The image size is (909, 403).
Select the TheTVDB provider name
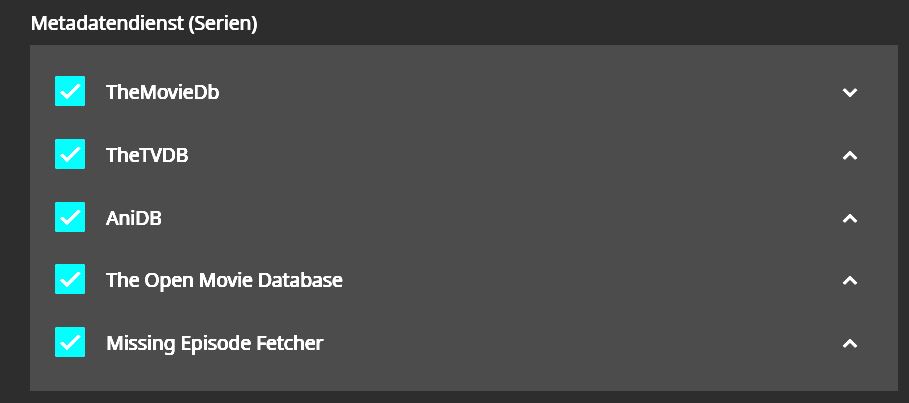[x=147, y=155]
